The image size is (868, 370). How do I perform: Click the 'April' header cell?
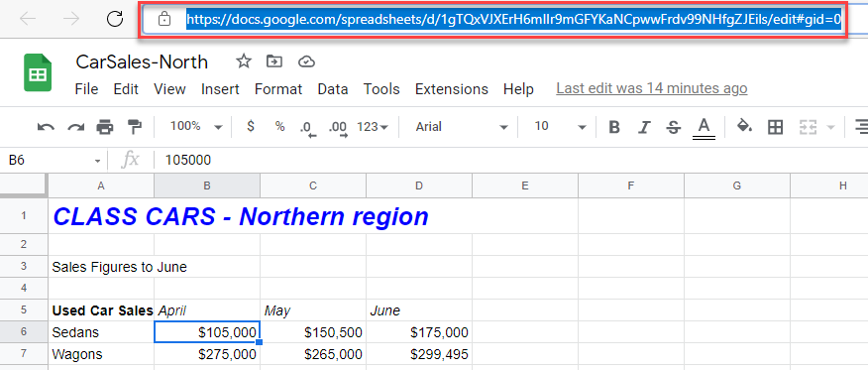click(207, 310)
